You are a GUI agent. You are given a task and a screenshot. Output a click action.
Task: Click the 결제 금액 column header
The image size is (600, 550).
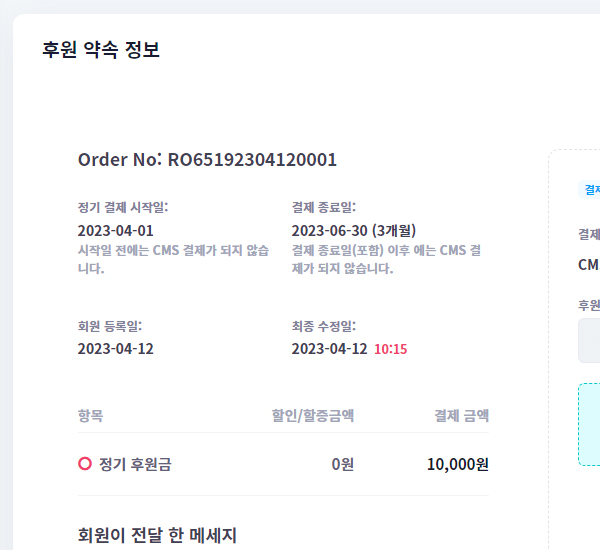461,415
